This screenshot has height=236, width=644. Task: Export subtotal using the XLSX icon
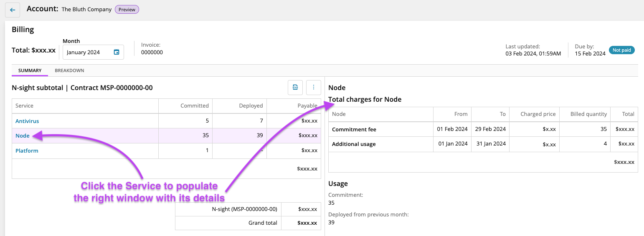click(x=295, y=87)
